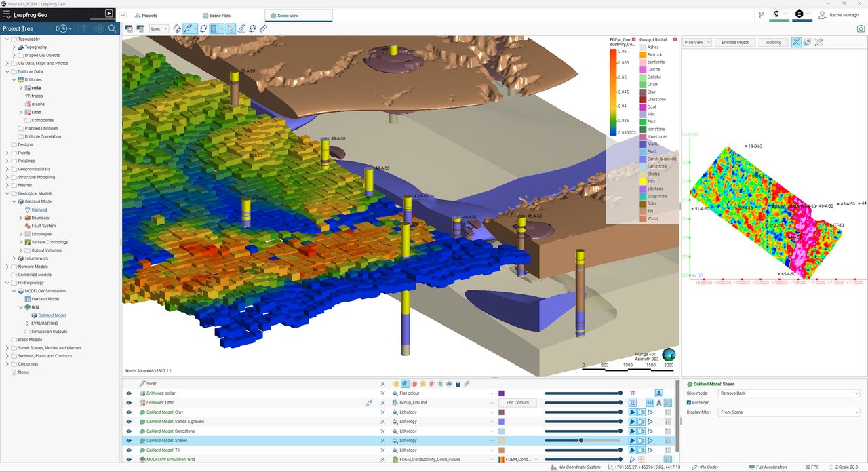This screenshot has height=472, width=868.
Task: Open the Plan View dropdown
Action: (696, 42)
